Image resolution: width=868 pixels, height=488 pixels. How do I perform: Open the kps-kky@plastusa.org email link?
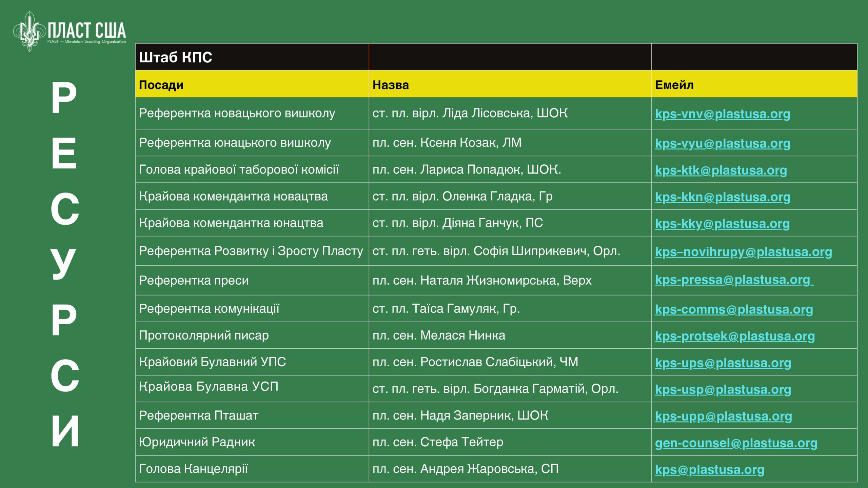722,224
